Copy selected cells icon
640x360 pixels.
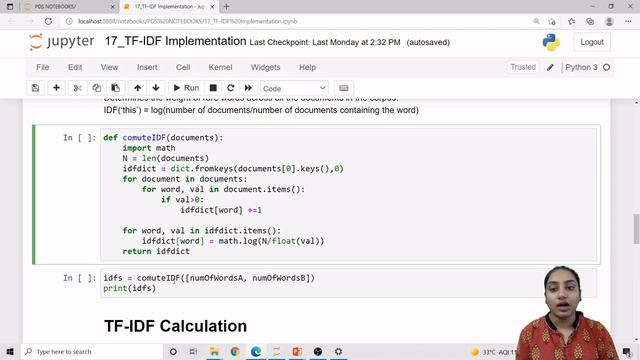pos(96,88)
